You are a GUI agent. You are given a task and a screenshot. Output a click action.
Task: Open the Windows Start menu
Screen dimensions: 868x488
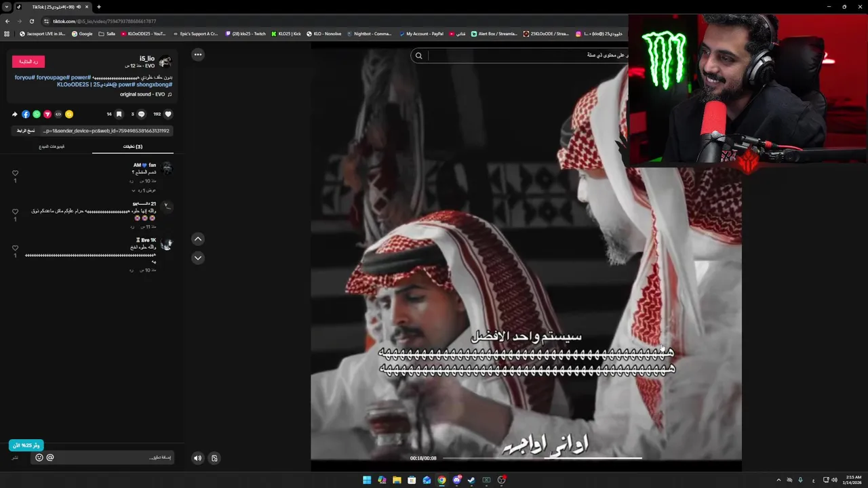coord(367,480)
